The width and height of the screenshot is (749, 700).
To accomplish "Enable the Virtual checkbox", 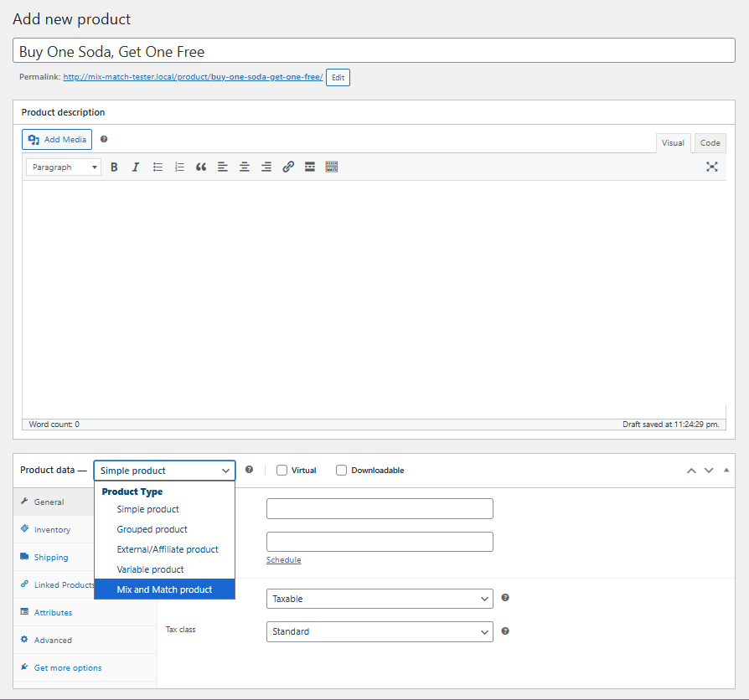I will [282, 471].
